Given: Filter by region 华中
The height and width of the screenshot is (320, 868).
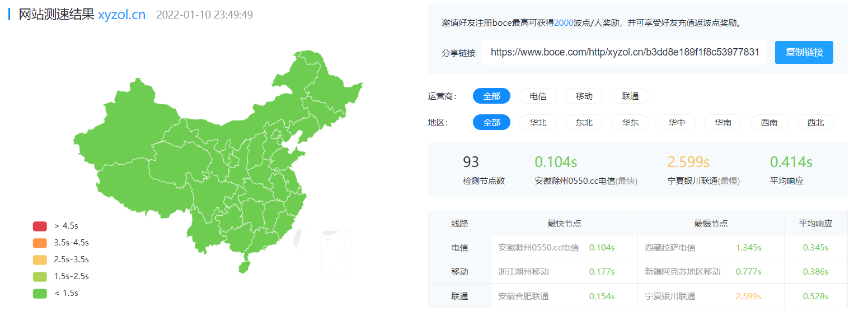Looking at the screenshot, I should click(676, 122).
